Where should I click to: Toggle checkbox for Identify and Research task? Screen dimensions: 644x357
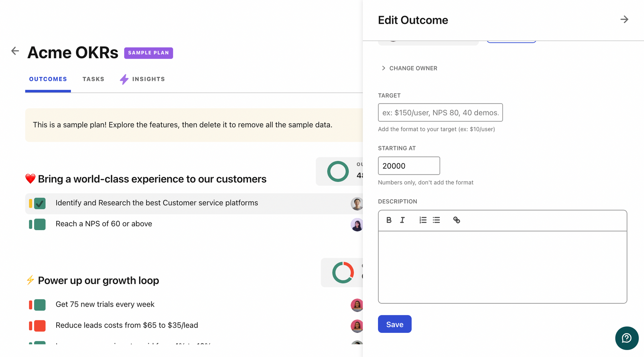[x=40, y=203]
